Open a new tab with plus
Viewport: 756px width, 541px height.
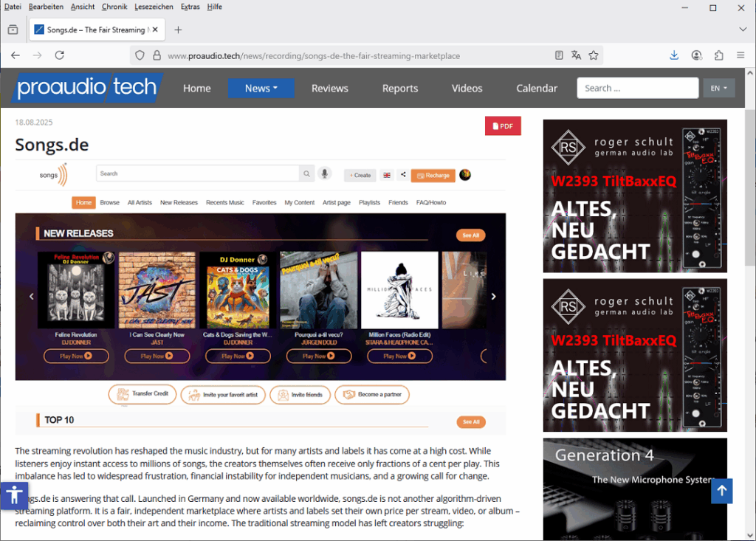178,30
